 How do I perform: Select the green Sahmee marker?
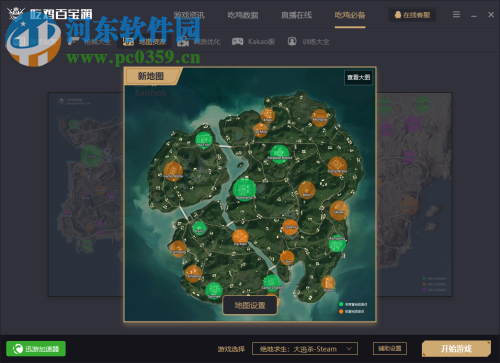(214, 290)
